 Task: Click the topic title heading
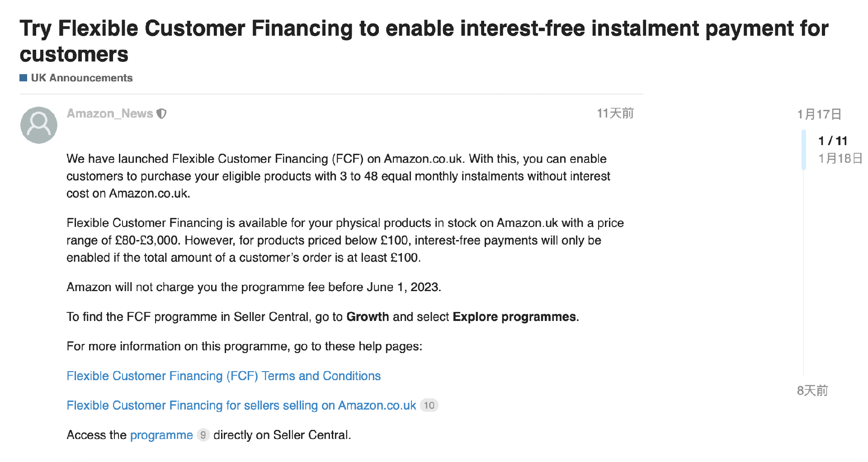[424, 41]
